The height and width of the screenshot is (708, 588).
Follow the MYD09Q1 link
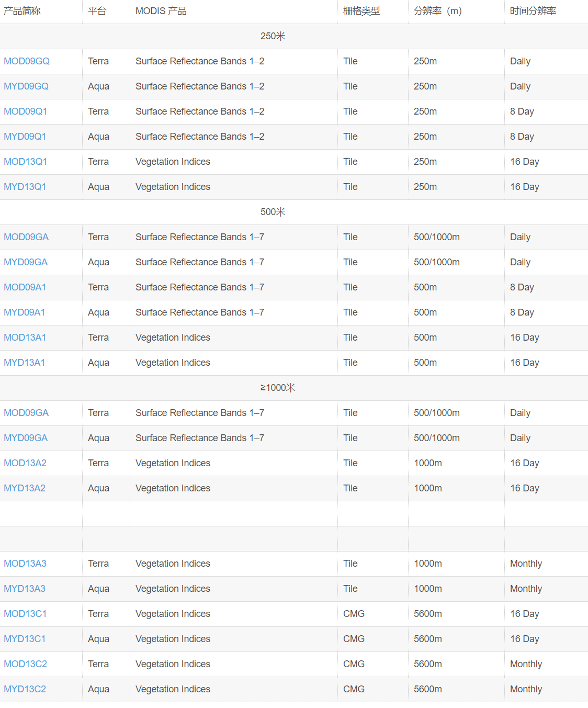25,137
